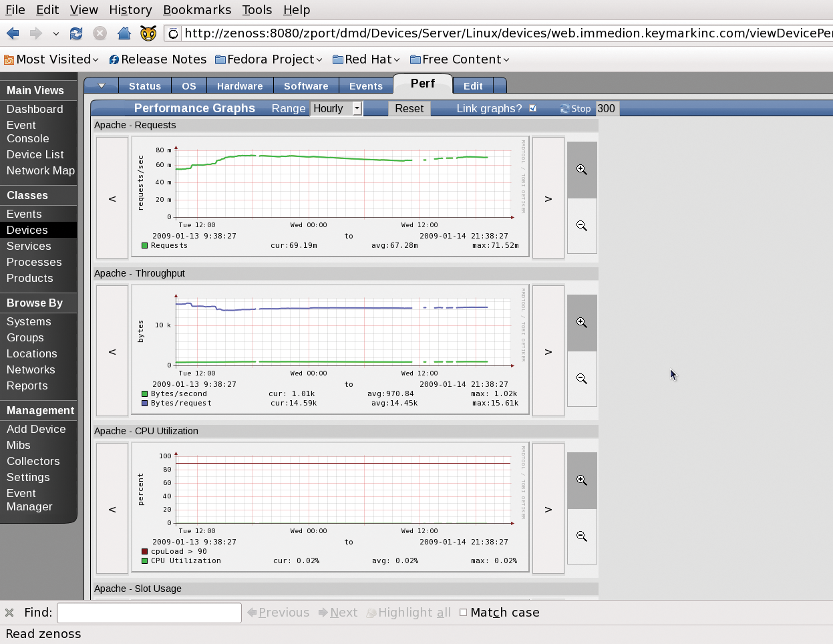Click the Apache CPU Utilization graph image
The image size is (833, 644).
[330, 508]
